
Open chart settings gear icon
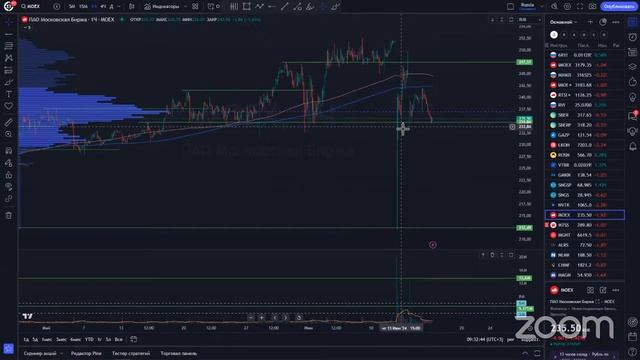point(567,7)
